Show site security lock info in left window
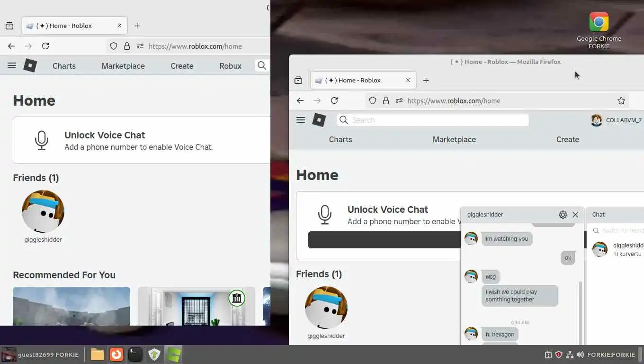This screenshot has width=644, height=364. [x=127, y=46]
